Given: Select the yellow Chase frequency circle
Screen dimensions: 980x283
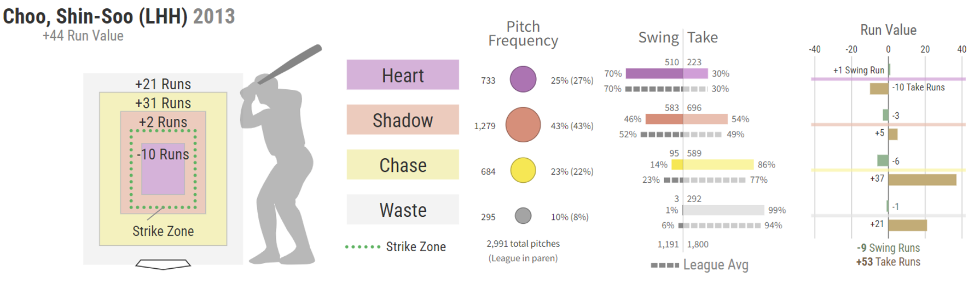Looking at the screenshot, I should coord(523,170).
